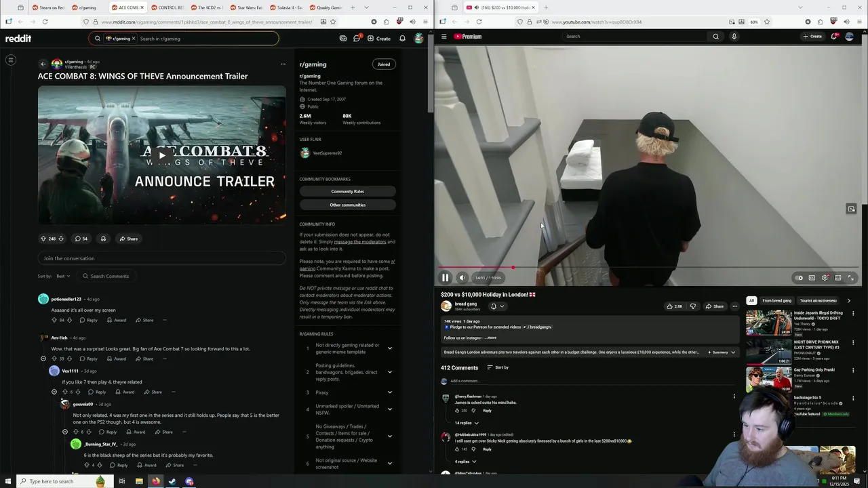Open YouTube comments 'Sort by' menu
The image size is (868, 488).
pos(498,367)
